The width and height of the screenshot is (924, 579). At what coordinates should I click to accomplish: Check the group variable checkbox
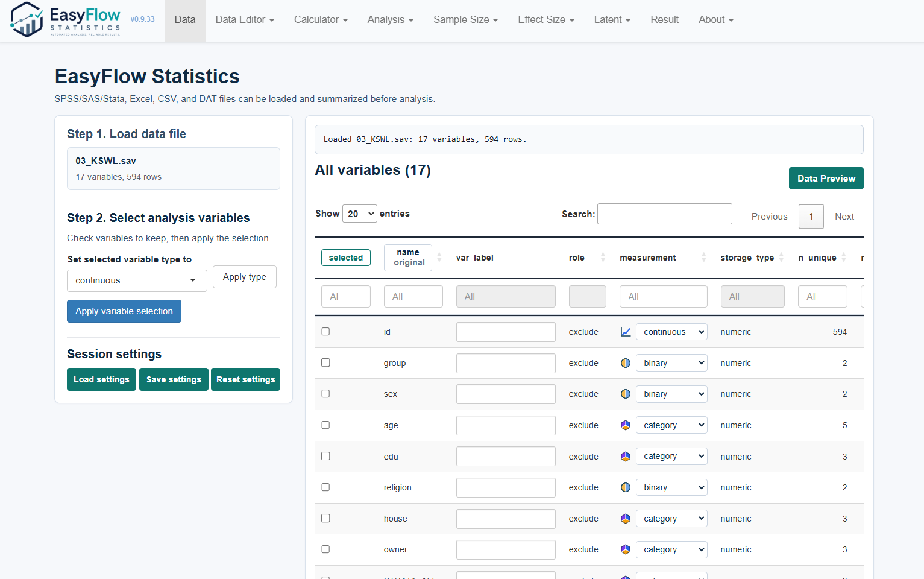tap(325, 362)
